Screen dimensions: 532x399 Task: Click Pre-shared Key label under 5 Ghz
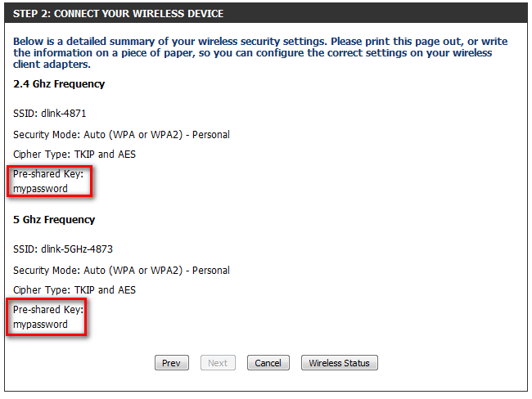(x=48, y=310)
